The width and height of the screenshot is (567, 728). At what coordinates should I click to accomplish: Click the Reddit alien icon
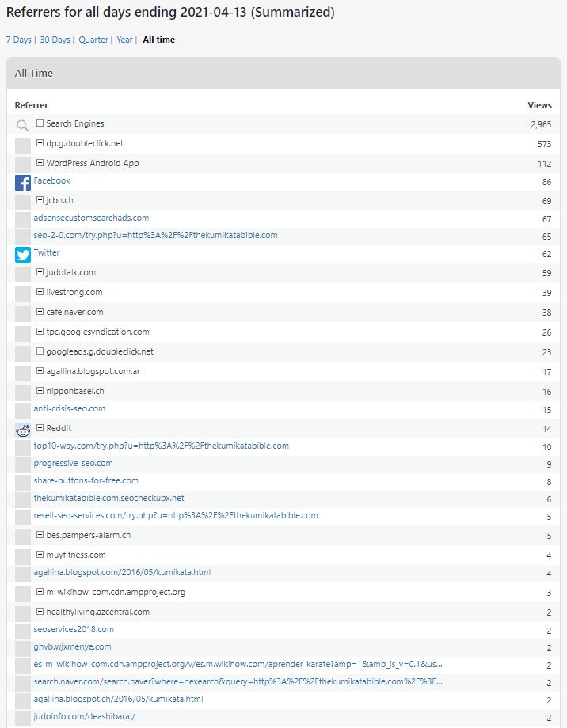coord(23,430)
